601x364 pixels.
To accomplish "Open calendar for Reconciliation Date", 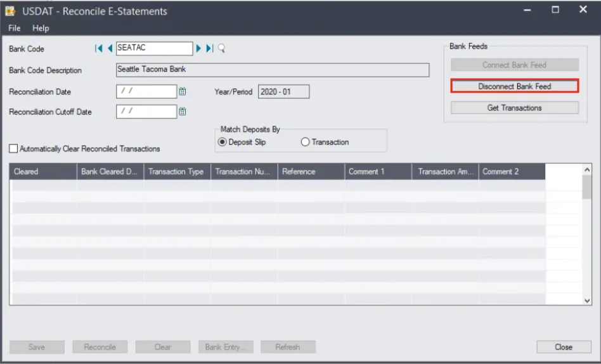I will 183,91.
